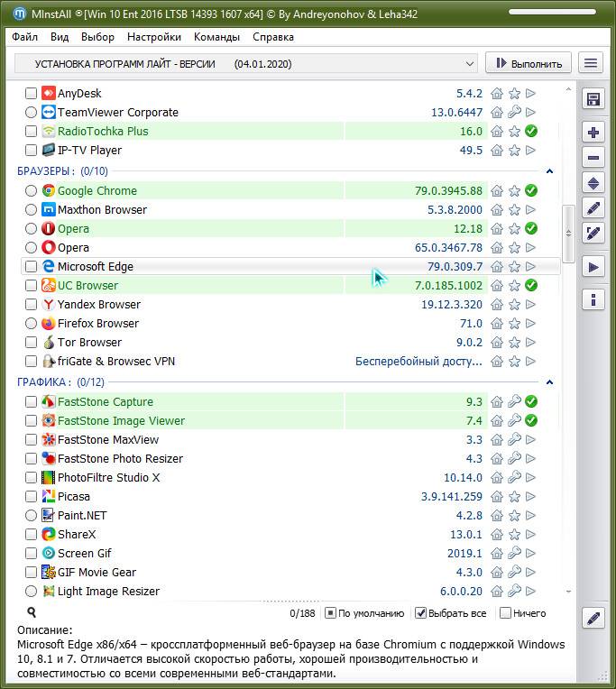Image resolution: width=616 pixels, height=689 pixels.
Task: Open the Справка menu
Action: point(273,37)
